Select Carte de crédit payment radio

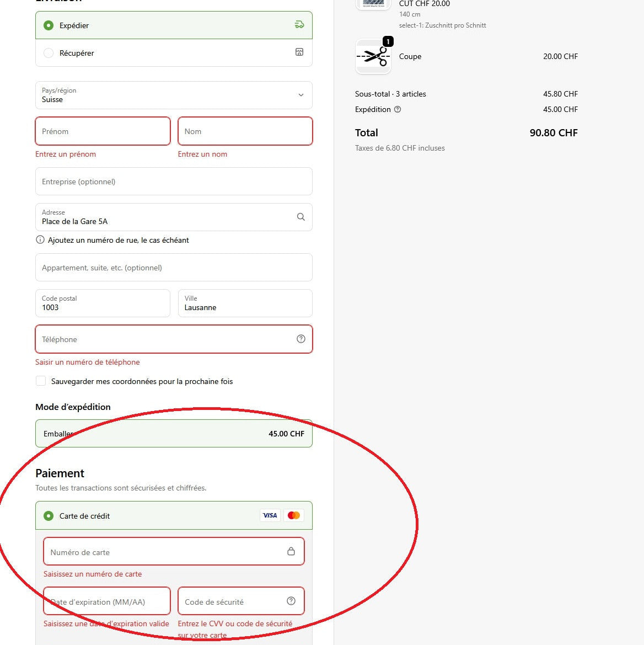point(49,516)
